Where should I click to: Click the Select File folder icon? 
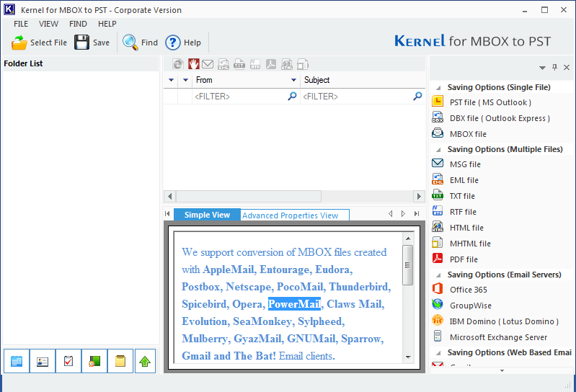click(x=19, y=43)
